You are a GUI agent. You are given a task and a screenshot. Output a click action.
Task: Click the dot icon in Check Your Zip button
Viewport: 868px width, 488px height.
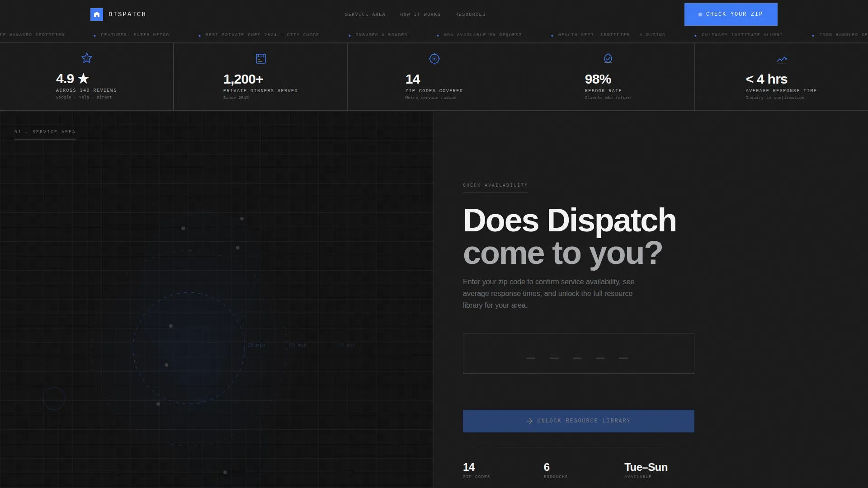click(700, 14)
